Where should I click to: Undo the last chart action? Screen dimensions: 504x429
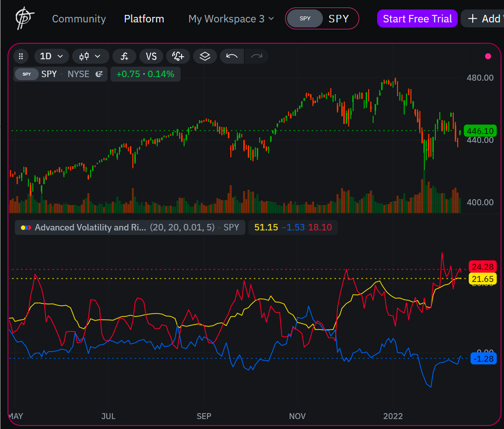coord(232,56)
